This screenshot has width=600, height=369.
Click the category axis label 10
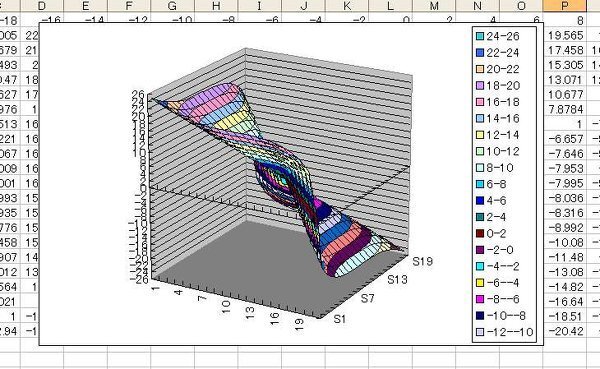click(x=226, y=307)
